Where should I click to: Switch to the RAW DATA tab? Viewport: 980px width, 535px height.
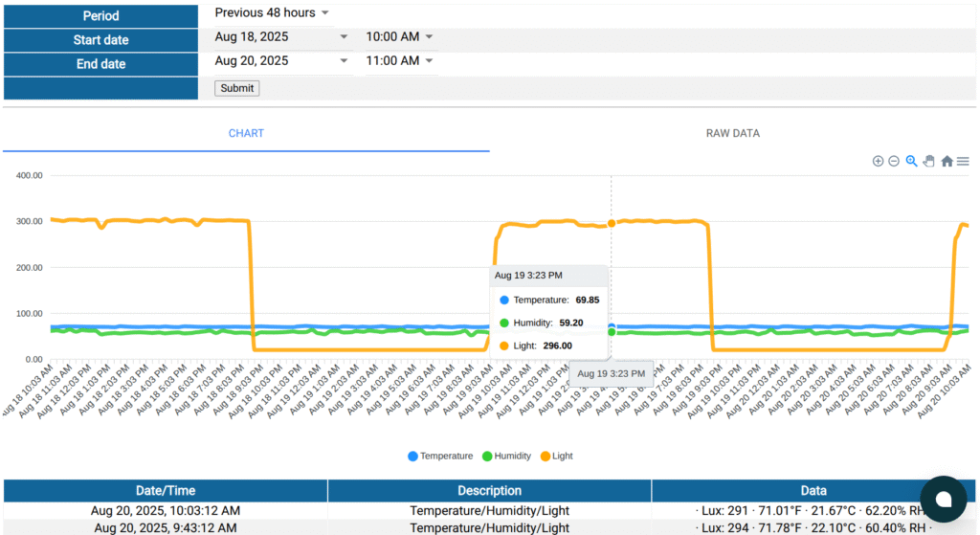733,134
